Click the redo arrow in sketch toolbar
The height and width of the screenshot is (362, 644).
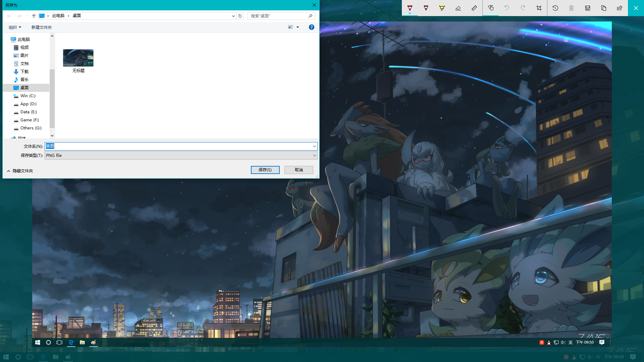point(523,8)
